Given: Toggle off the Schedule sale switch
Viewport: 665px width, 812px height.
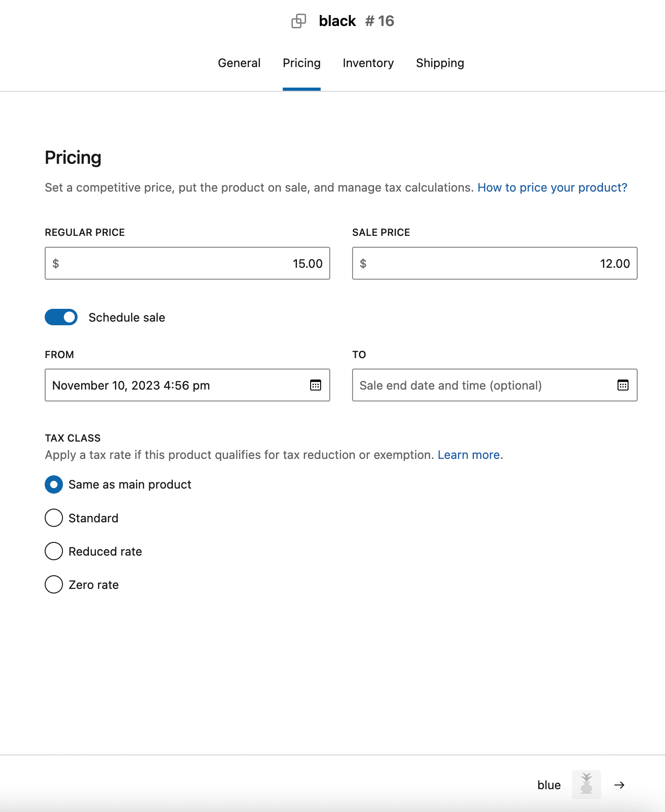Looking at the screenshot, I should point(61,317).
